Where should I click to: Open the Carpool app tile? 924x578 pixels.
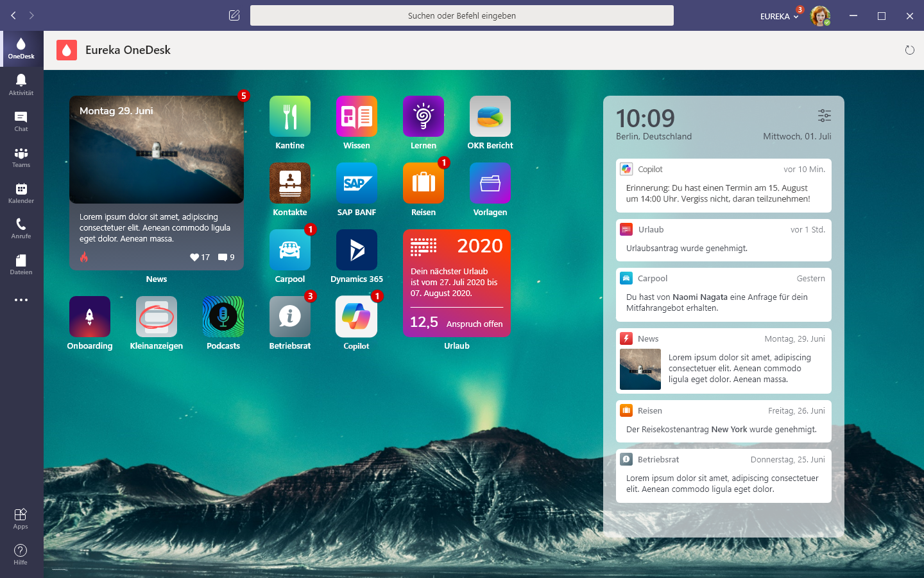(x=290, y=250)
